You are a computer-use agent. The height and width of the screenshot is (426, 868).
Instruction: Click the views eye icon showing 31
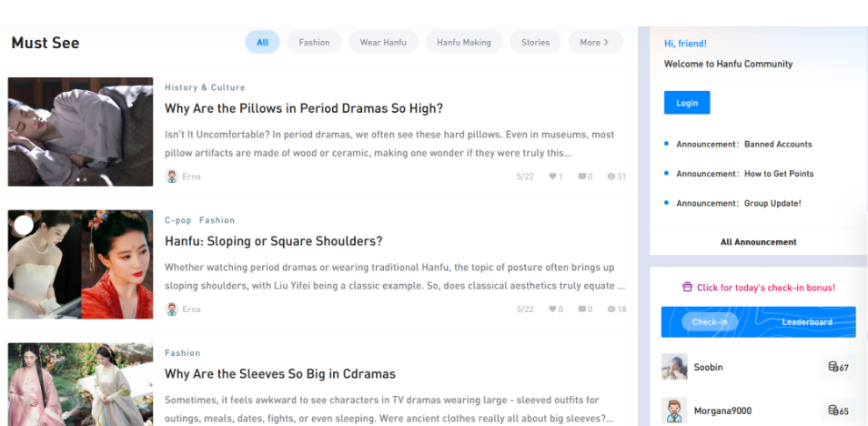tap(611, 177)
